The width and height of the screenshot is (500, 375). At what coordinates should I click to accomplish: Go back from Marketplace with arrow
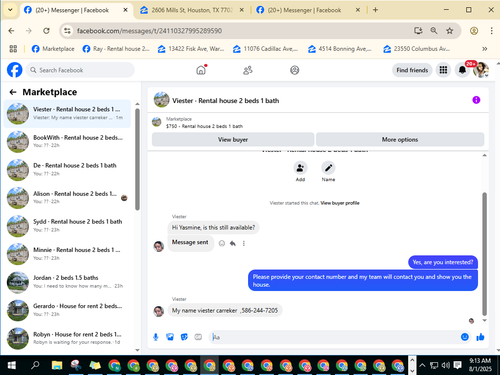13,92
